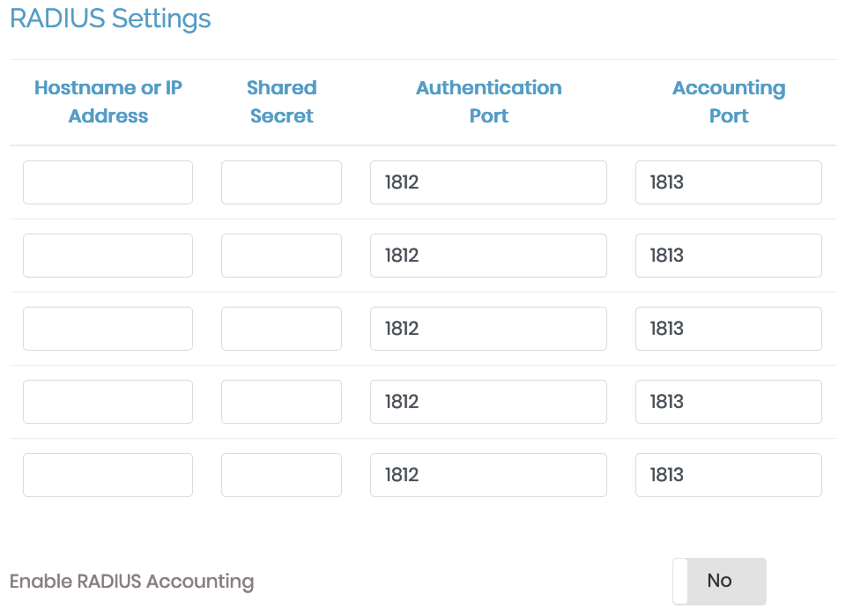853x616 pixels.
Task: Edit fifth row Accounting Port 1813 field
Action: [729, 475]
